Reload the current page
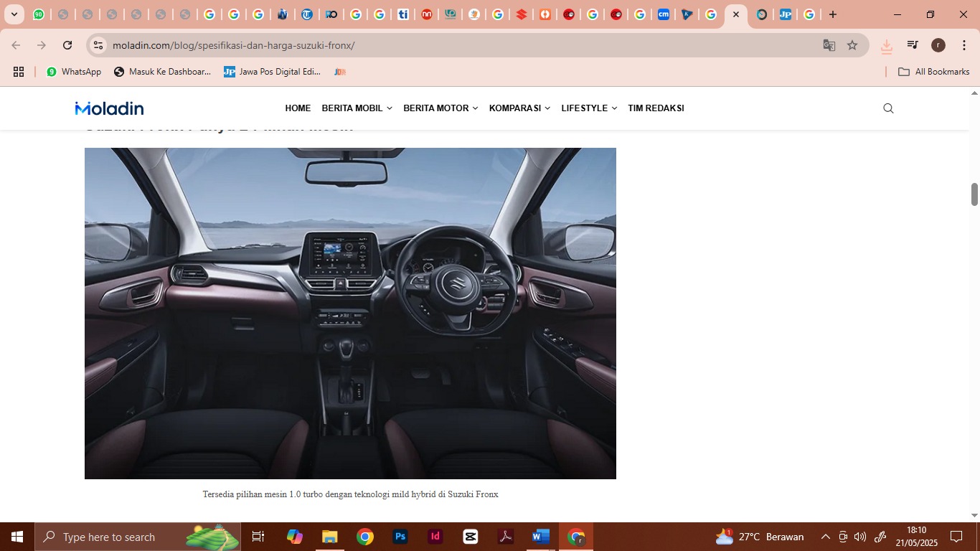The image size is (980, 551). pos(67,45)
